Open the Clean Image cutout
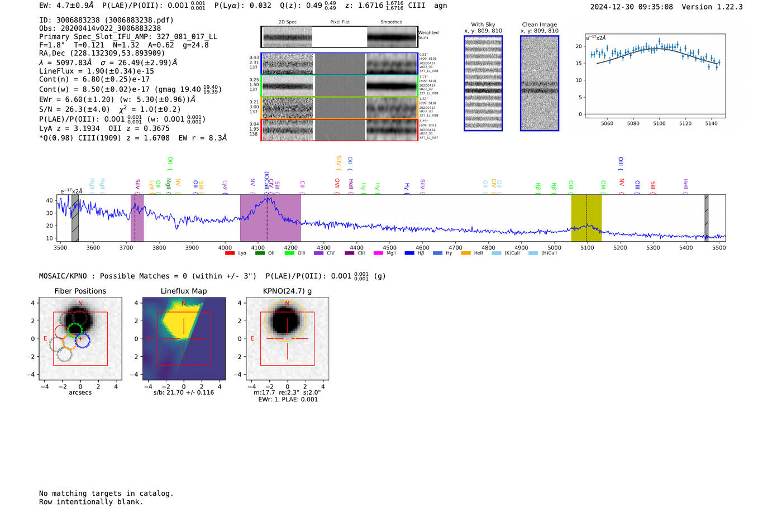The image size is (782, 532). (540, 83)
